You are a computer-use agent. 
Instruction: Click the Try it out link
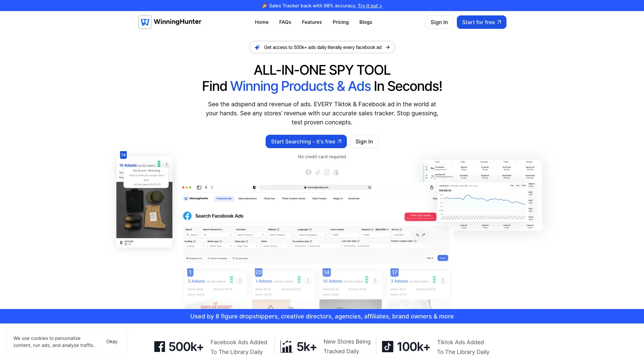(x=370, y=5)
